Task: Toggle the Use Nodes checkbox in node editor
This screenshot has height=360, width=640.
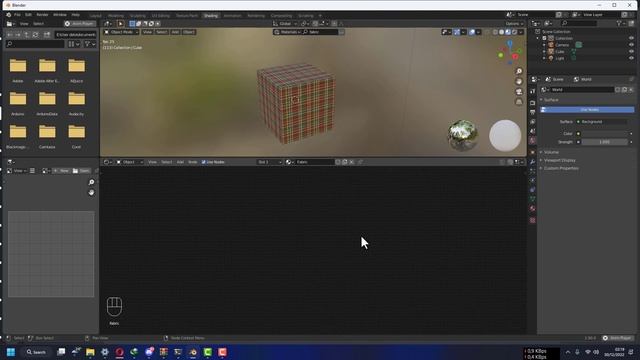Action: tap(204, 162)
